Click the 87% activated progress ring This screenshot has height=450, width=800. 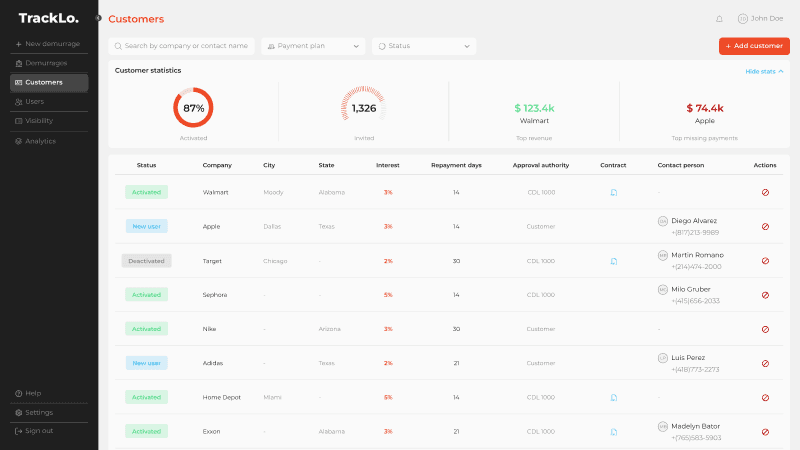tap(193, 108)
